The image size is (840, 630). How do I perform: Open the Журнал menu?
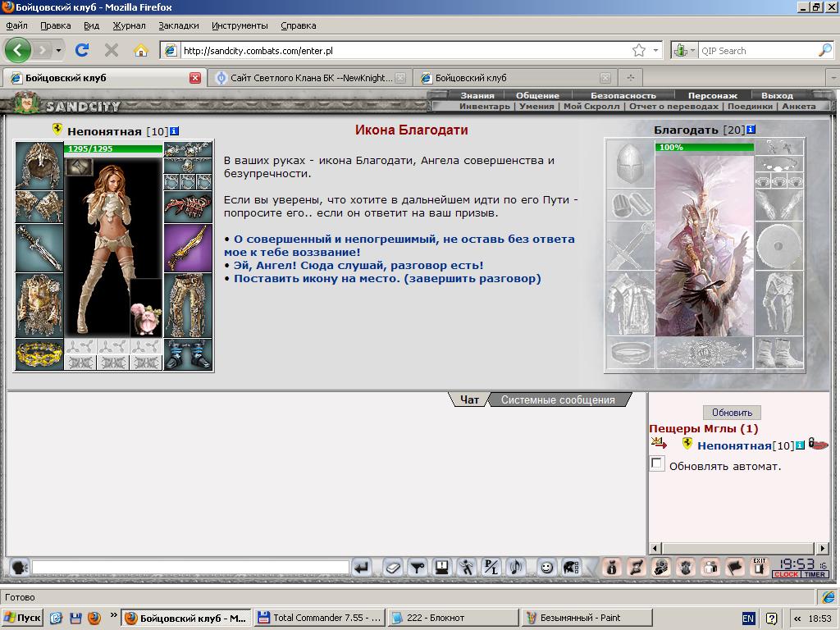[x=129, y=25]
